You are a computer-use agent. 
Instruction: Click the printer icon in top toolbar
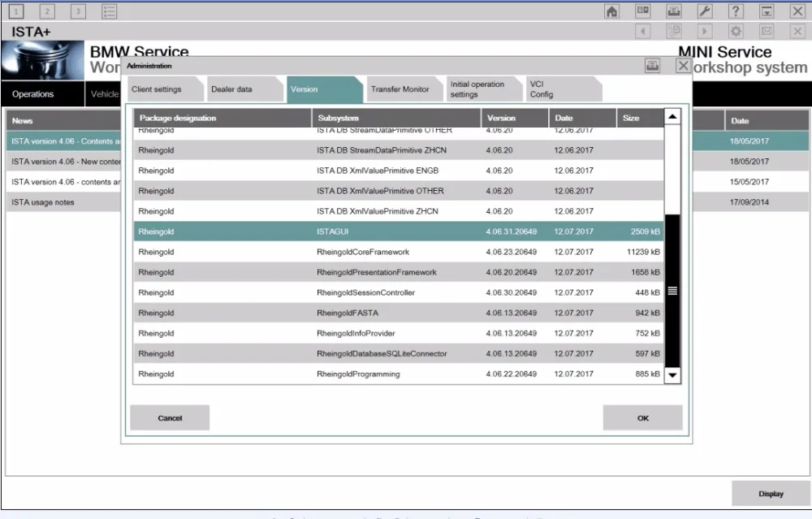tap(674, 11)
